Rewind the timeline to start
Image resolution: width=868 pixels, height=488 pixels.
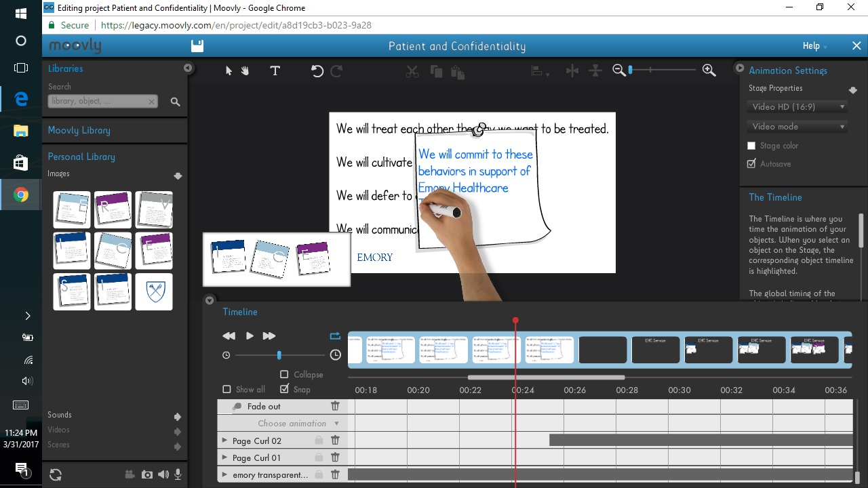[x=229, y=335]
